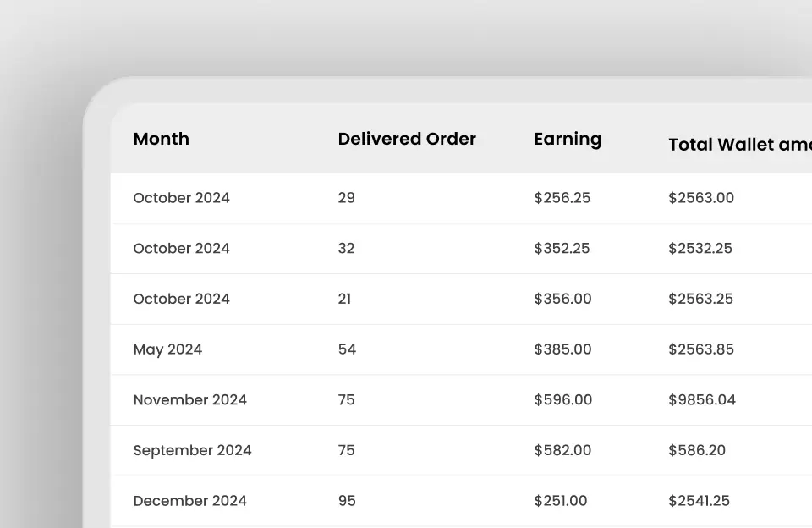Click the Total Wallet amount column header
This screenshot has height=528, width=812.
point(740,145)
